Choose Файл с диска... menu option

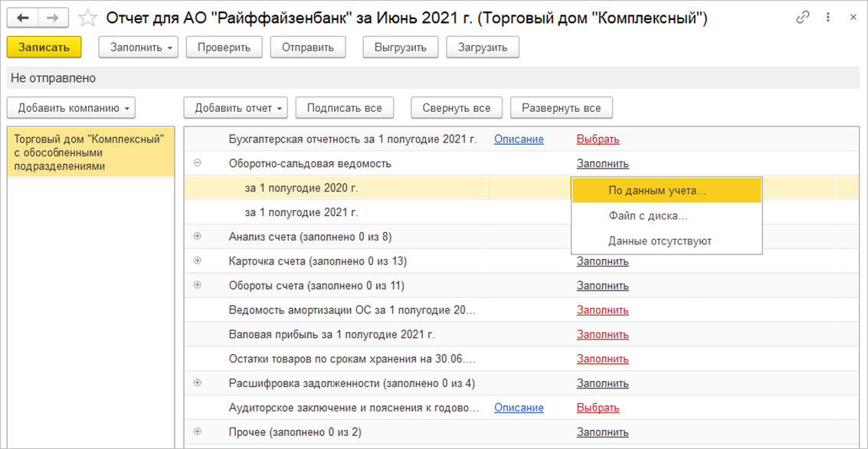tap(647, 216)
